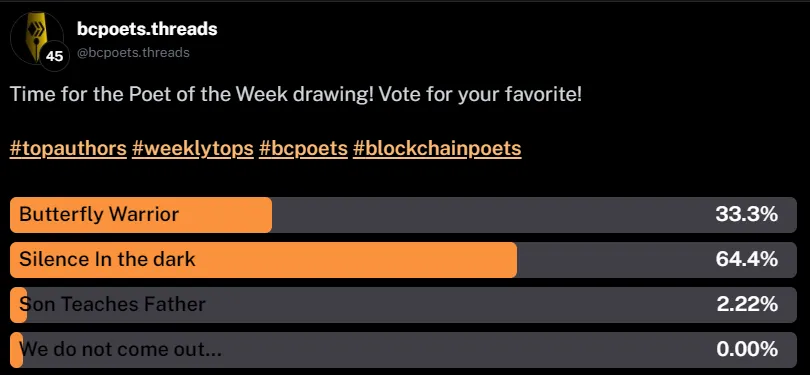Select the Poet of the Week post text

click(x=296, y=95)
